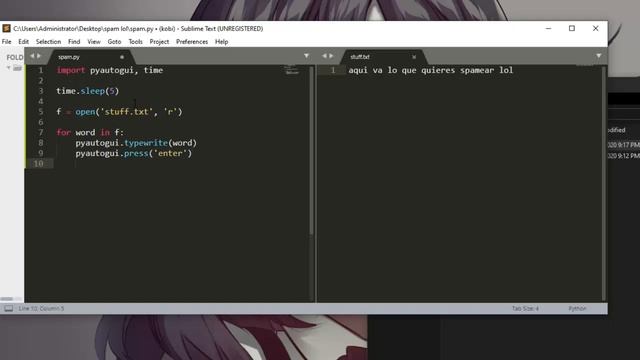Open the Find menu
This screenshot has width=640, height=360.
(74, 42)
